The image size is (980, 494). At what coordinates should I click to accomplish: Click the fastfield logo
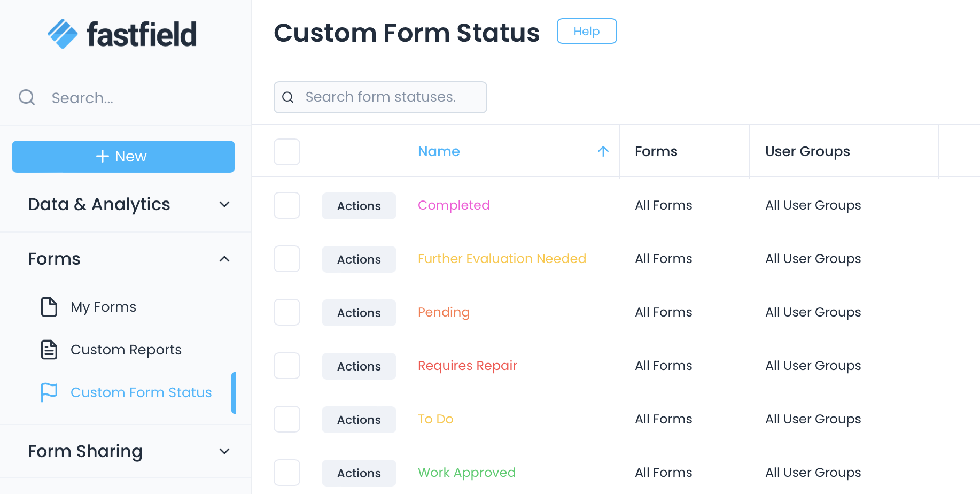(122, 34)
